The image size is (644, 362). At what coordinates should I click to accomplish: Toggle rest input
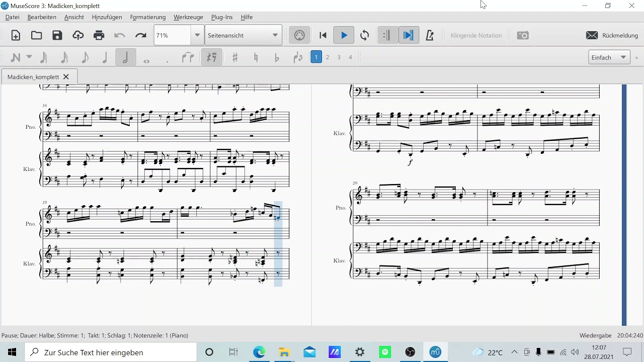click(x=212, y=57)
